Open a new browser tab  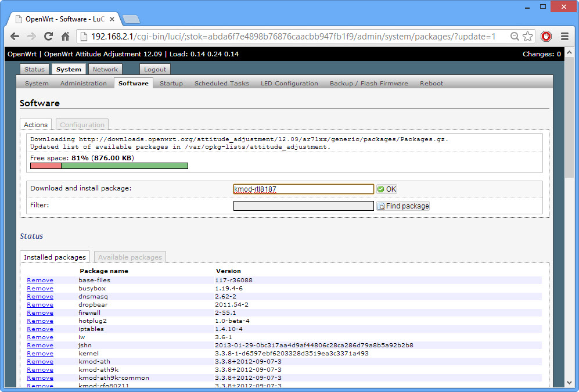pos(131,19)
